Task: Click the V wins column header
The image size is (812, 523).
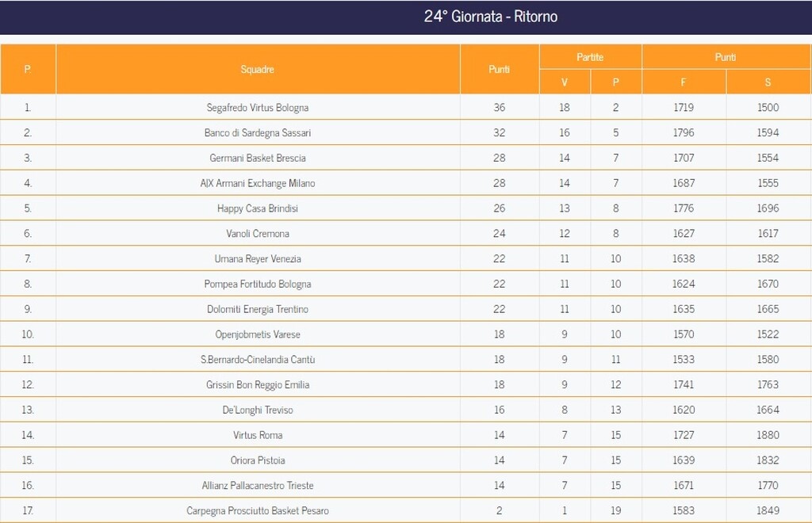Action: click(565, 82)
